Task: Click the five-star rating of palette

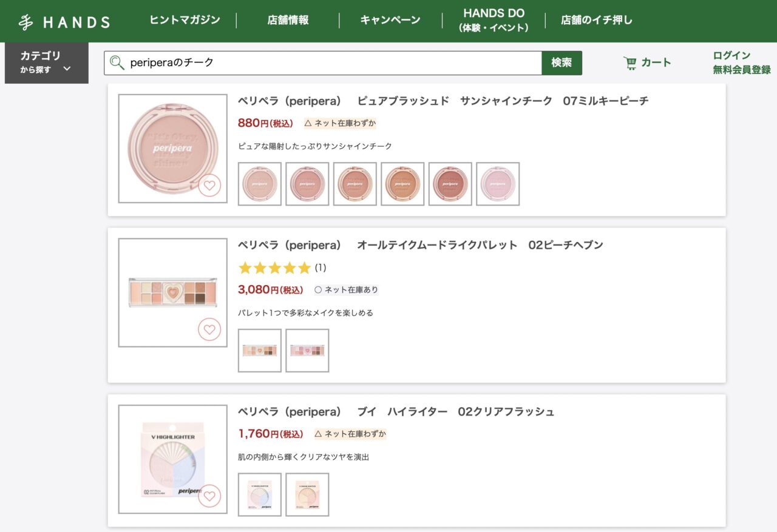Action: (x=274, y=268)
